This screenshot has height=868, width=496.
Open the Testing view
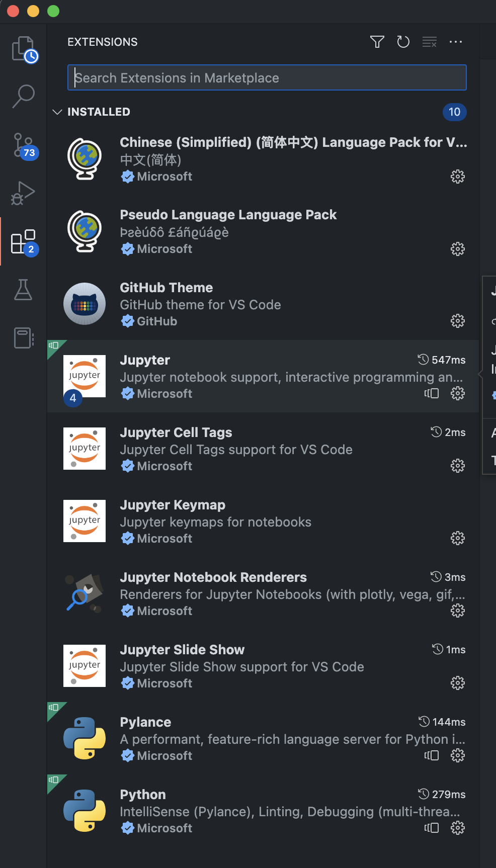pos(23,290)
